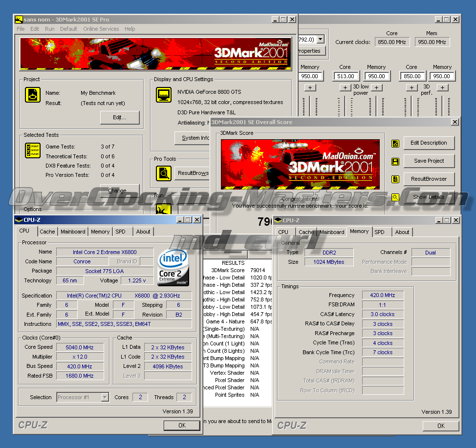Switch to SPD tab in right CPU-Z
Image resolution: width=476 pixels, height=448 pixels.
click(379, 232)
